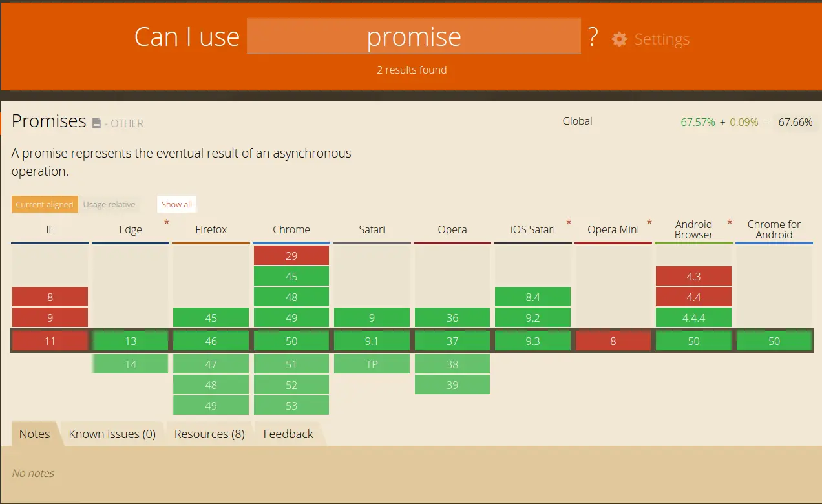822x504 pixels.
Task: Click the 67.57% supported usage value
Action: 698,122
